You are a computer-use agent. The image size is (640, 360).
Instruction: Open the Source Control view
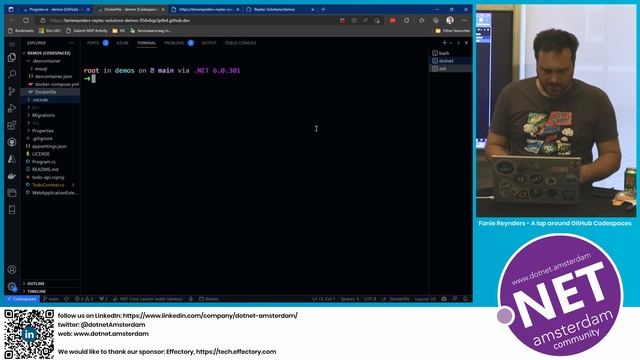coord(12,91)
